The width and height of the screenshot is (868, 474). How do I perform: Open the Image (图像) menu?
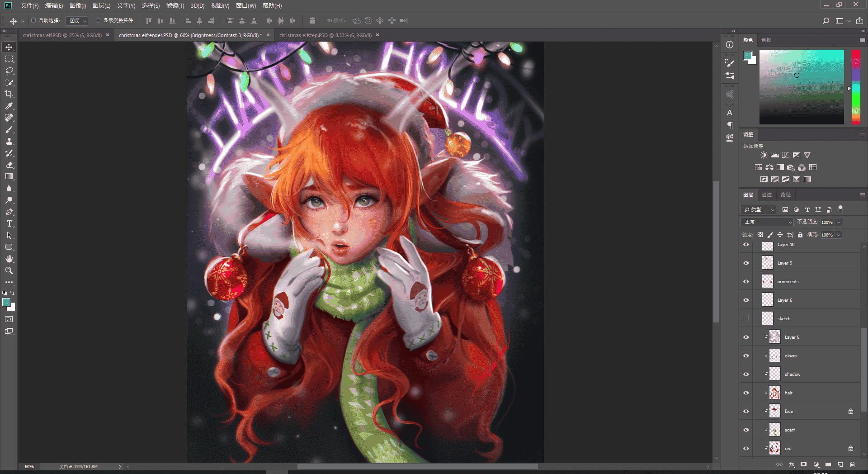pos(78,5)
